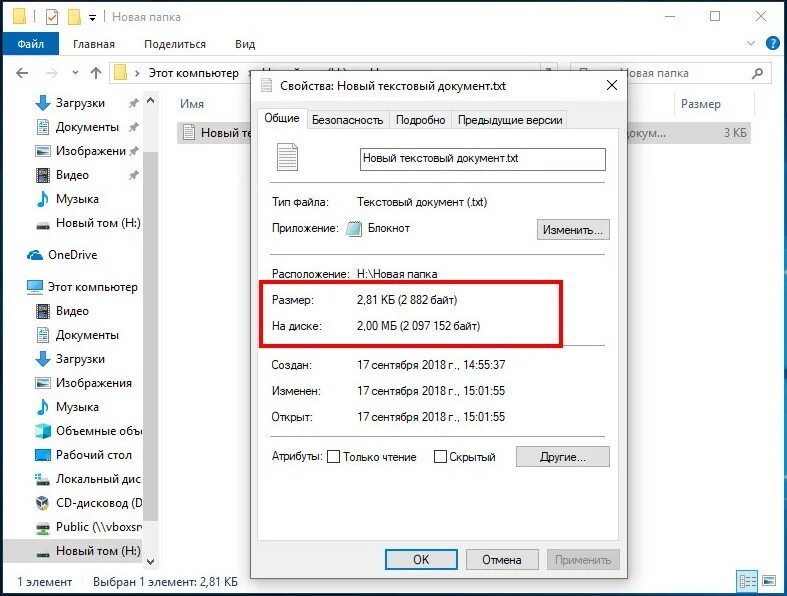Click the file name input field
Viewport: 787px width, 596px height.
pos(482,159)
